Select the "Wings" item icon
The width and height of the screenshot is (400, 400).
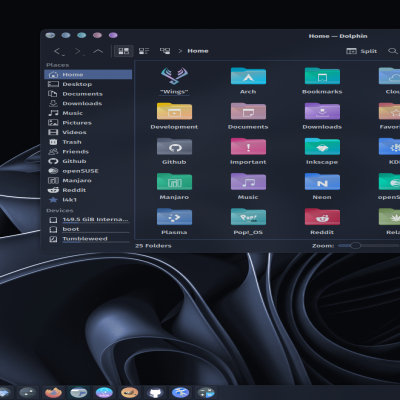[174, 76]
